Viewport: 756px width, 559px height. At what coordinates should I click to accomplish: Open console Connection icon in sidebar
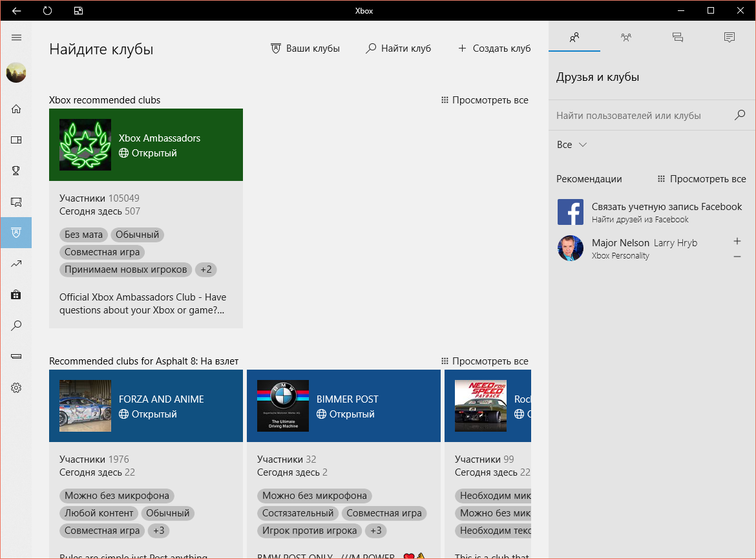pos(16,357)
